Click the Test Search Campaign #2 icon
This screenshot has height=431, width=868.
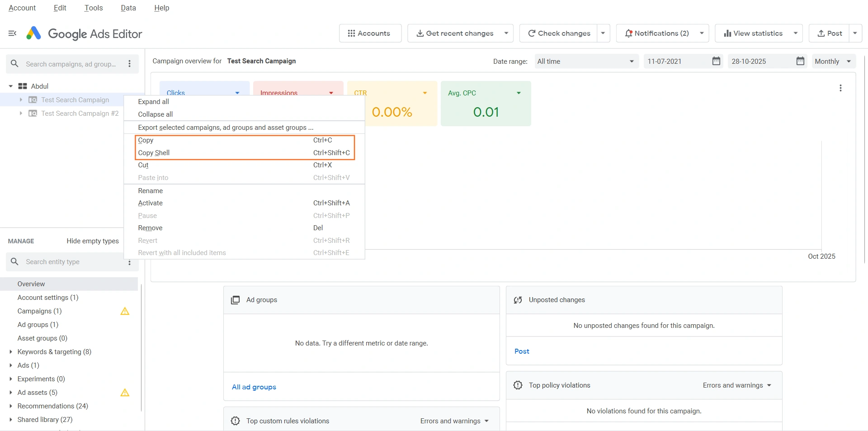coord(33,114)
